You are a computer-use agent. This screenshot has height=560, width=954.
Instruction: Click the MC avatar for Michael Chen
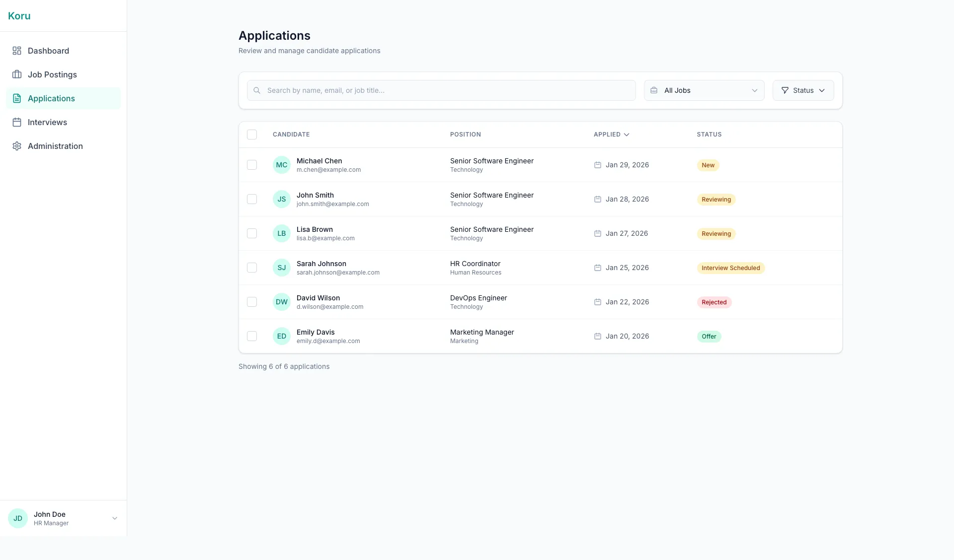point(282,165)
